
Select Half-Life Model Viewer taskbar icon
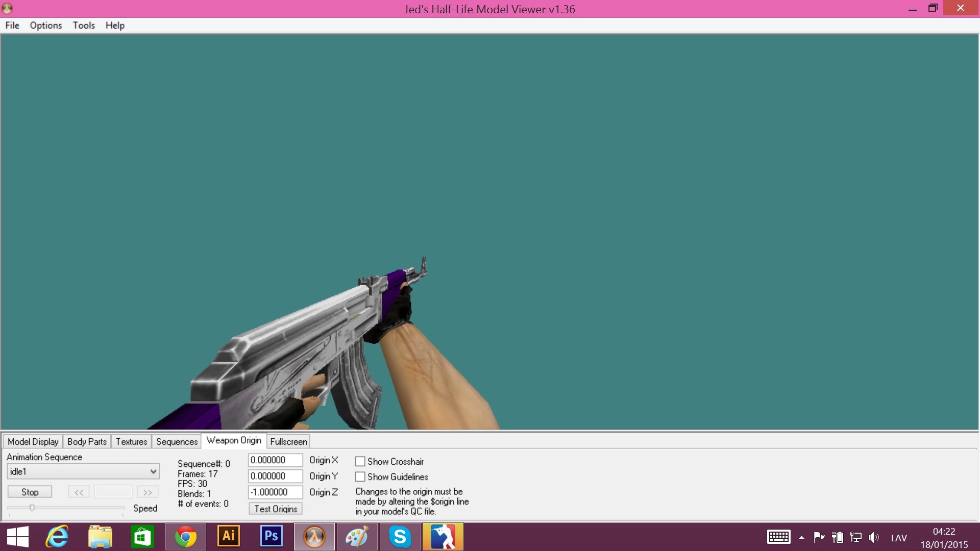tap(314, 537)
